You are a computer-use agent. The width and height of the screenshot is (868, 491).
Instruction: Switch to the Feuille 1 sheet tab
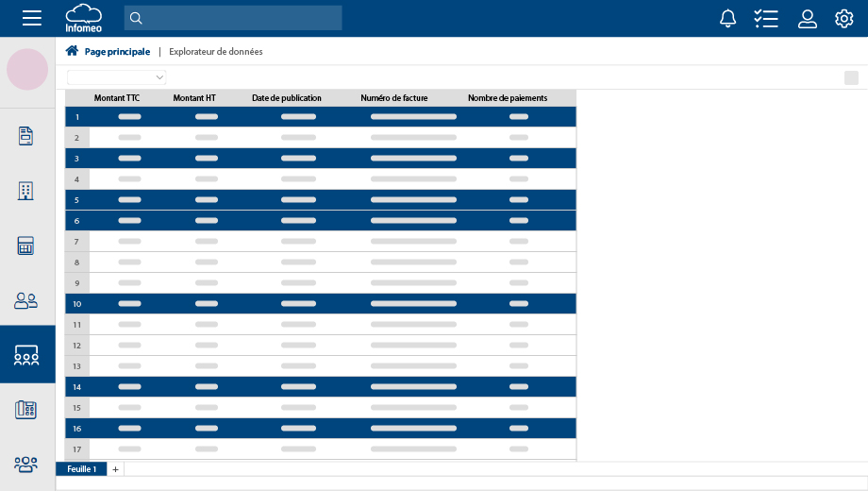pyautogui.click(x=81, y=469)
